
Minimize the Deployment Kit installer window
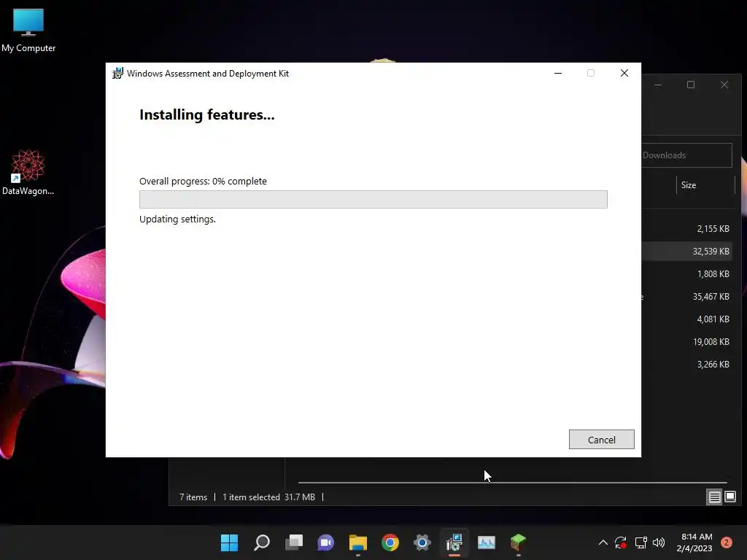(x=558, y=73)
